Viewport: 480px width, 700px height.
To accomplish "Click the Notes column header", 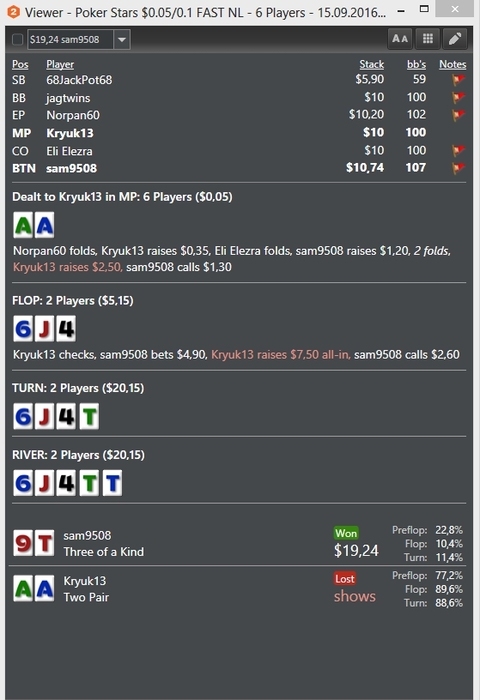I will pos(452,64).
